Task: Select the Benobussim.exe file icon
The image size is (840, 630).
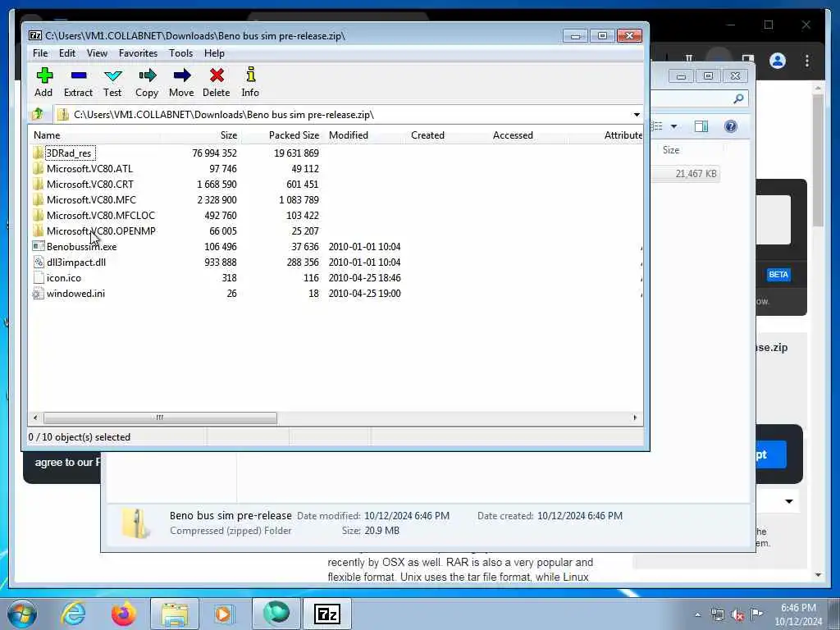Action: pos(38,246)
